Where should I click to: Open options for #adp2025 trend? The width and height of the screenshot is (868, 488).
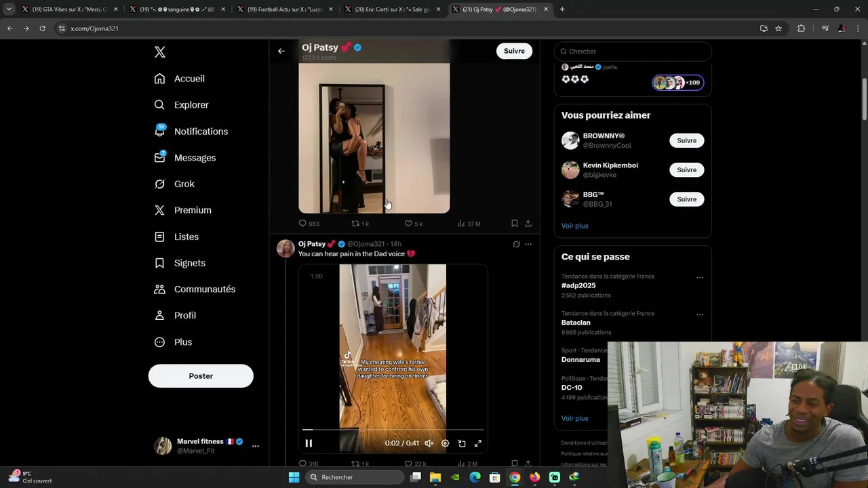click(700, 277)
